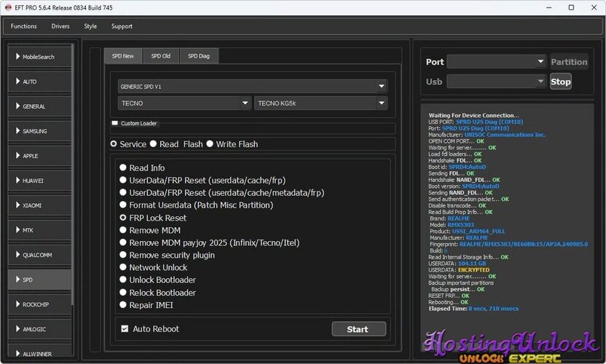The width and height of the screenshot is (606, 364).
Task: Expand the XIAOMI sidebar section
Action: (39, 205)
